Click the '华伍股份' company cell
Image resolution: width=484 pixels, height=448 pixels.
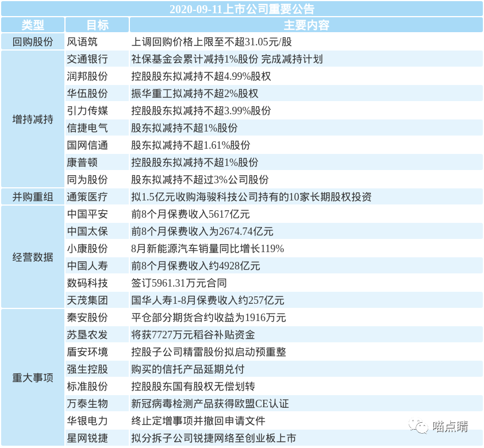tap(97, 94)
